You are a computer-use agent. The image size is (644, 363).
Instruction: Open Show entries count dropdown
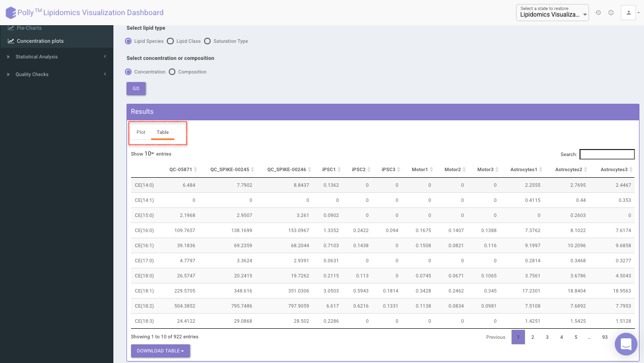pyautogui.click(x=150, y=154)
